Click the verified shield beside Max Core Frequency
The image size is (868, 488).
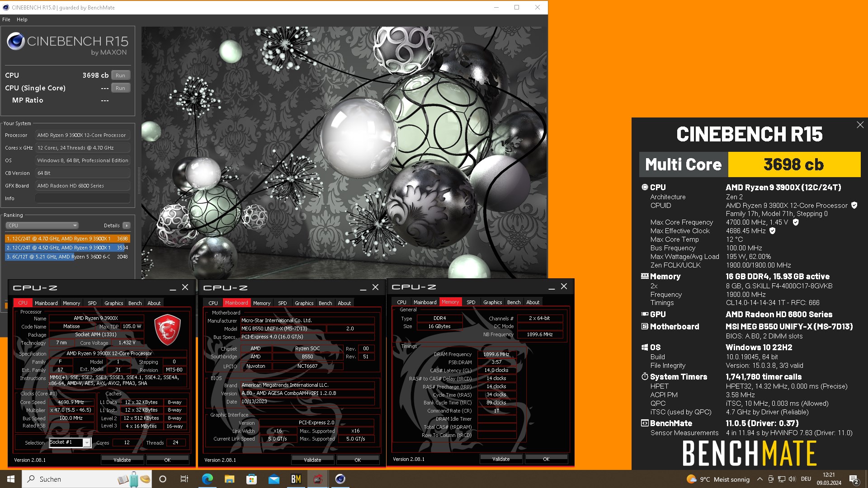796,222
